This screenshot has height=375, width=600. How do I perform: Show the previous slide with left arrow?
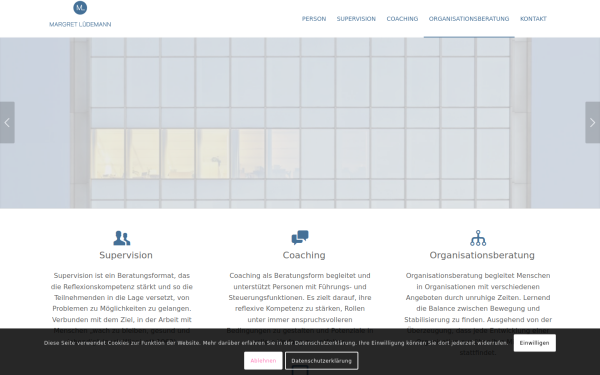[x=7, y=122]
